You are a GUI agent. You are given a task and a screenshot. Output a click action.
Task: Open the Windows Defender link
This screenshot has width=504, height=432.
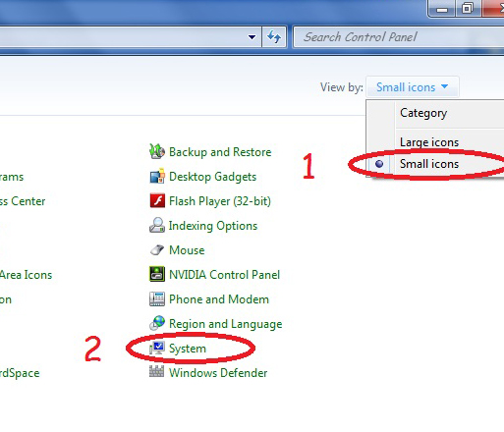point(218,373)
